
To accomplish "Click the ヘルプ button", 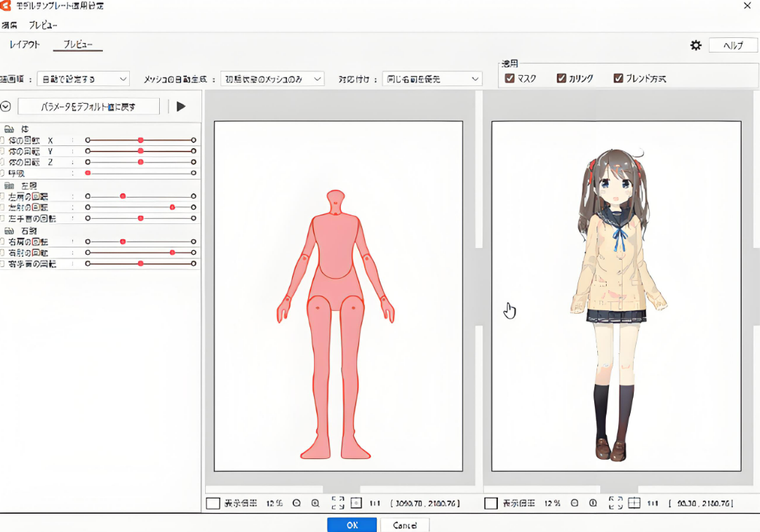I will pyautogui.click(x=733, y=45).
